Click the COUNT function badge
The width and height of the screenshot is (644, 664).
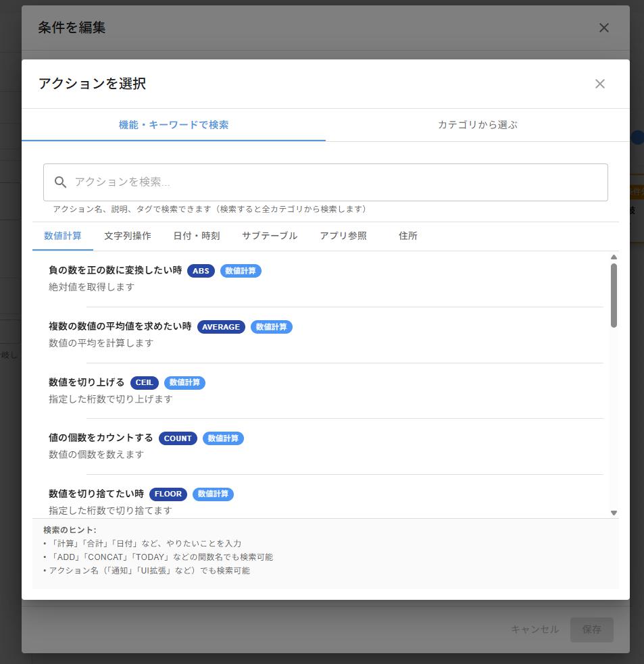click(x=177, y=438)
